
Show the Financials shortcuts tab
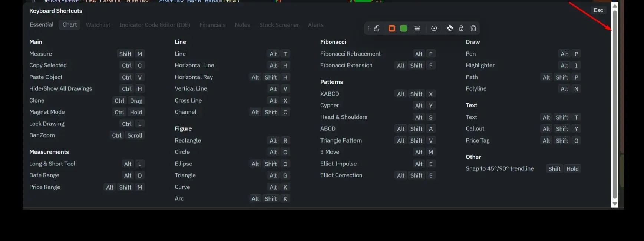pyautogui.click(x=212, y=25)
